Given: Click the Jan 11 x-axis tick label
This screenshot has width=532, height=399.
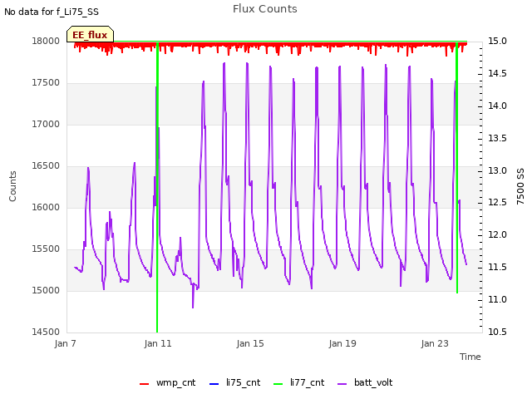Looking at the screenshot, I should pos(158,343).
